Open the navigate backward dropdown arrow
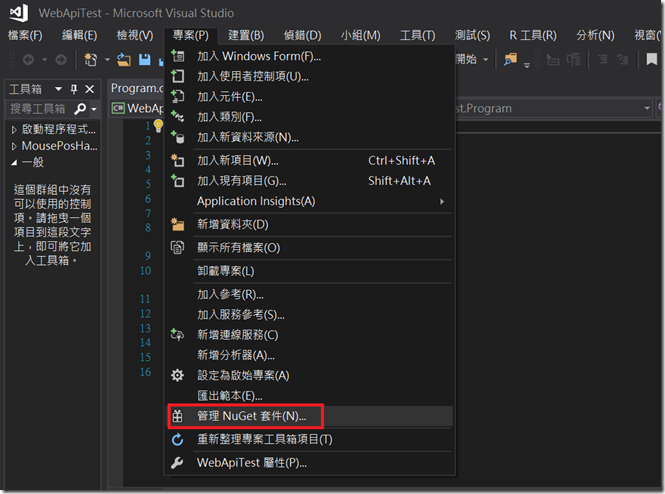 coord(45,59)
